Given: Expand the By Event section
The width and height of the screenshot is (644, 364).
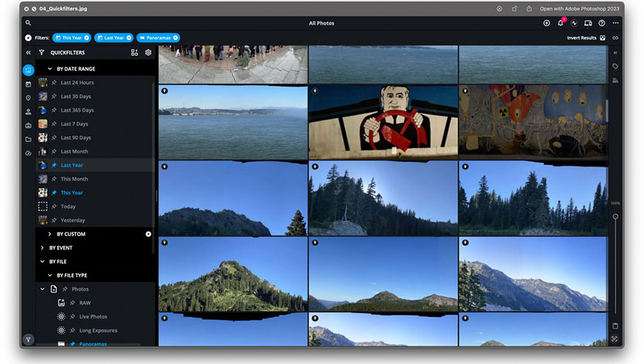Looking at the screenshot, I should (42, 248).
